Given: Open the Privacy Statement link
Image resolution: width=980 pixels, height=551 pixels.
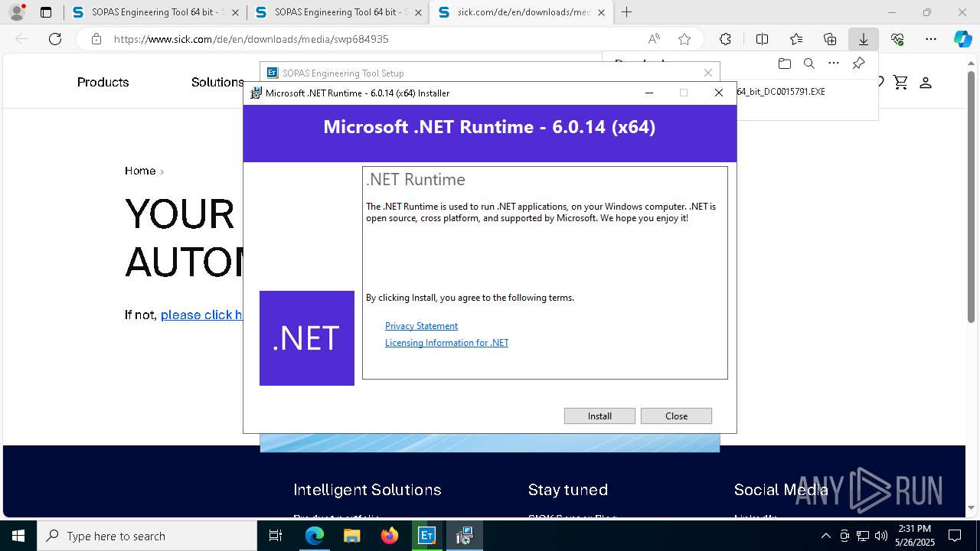Looking at the screenshot, I should 421,326.
